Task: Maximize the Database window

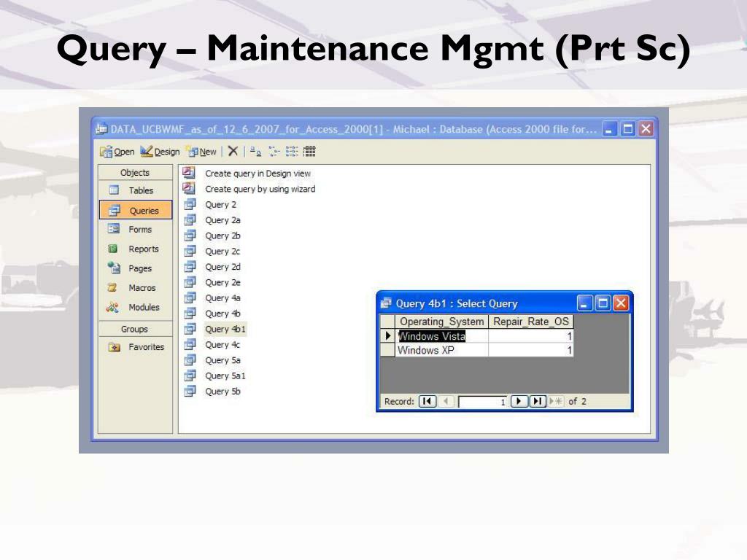Action: (x=628, y=128)
